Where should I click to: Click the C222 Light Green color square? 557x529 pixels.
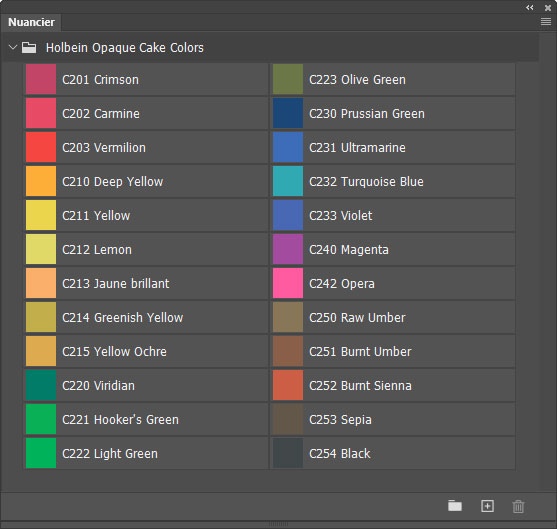[x=41, y=453]
